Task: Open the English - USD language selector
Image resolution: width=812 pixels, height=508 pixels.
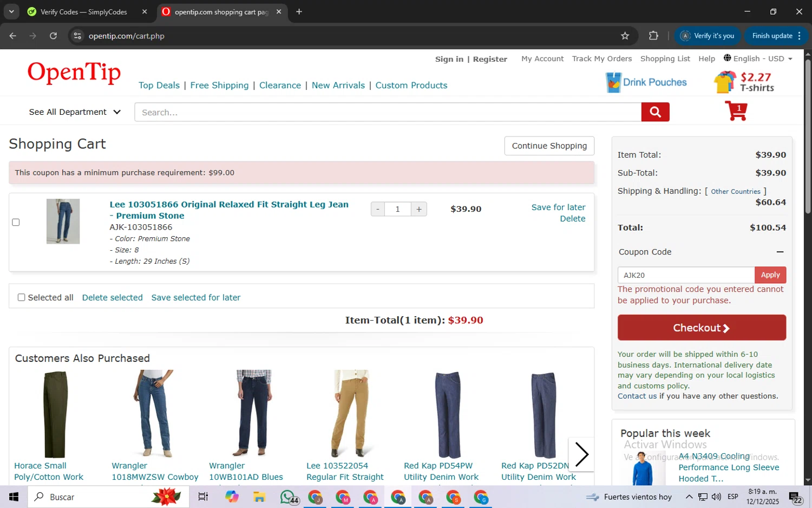Action: 758,58
